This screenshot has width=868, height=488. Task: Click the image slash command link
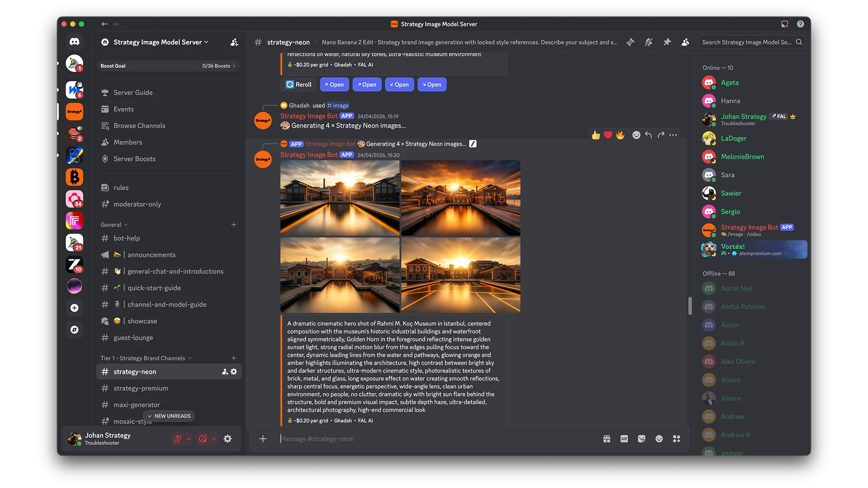338,105
